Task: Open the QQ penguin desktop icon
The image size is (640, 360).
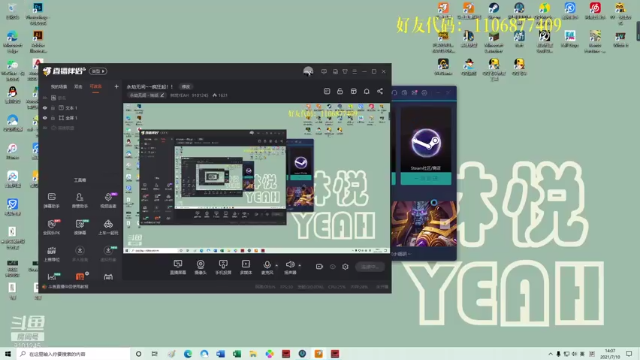Action: [x=13, y=95]
